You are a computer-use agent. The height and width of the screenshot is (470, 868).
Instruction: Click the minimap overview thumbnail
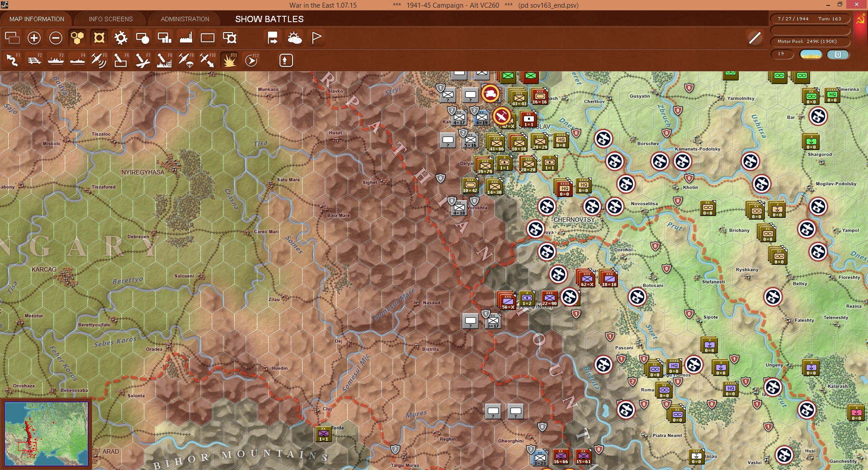click(47, 434)
